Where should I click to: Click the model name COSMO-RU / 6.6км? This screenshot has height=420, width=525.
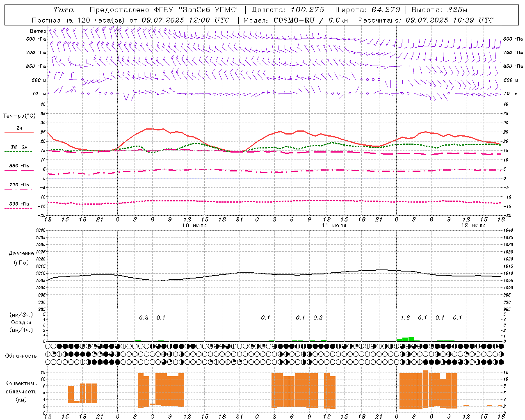click(311, 20)
